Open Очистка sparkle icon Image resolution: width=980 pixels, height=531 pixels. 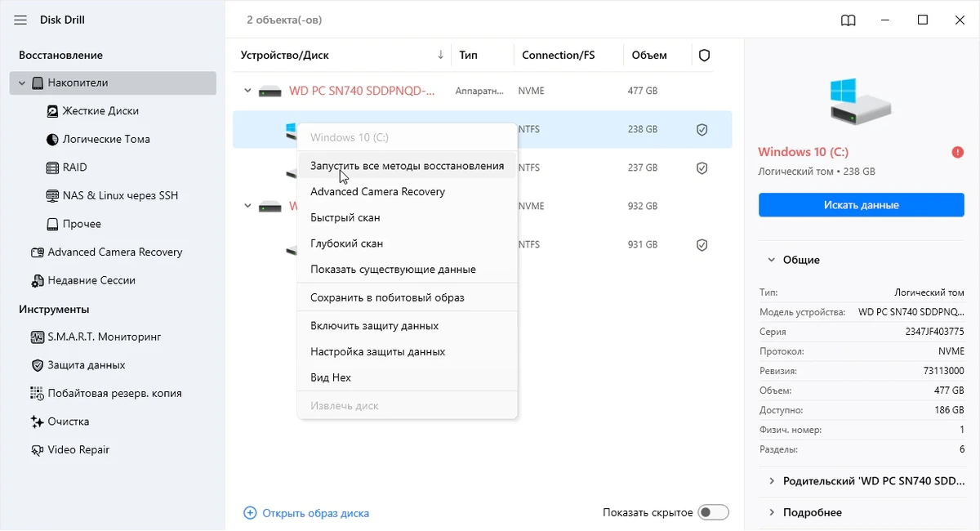coord(37,422)
